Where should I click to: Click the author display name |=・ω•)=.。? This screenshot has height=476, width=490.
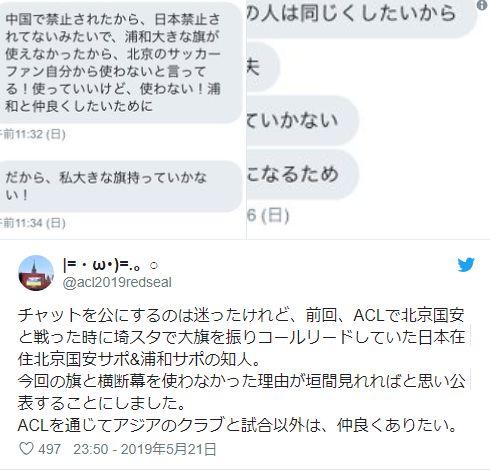point(110,265)
